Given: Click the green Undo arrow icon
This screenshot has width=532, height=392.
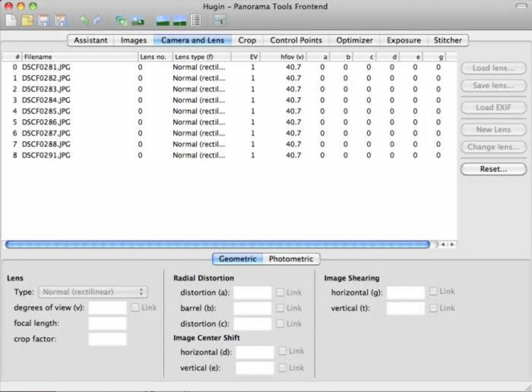Looking at the screenshot, I should [84, 21].
